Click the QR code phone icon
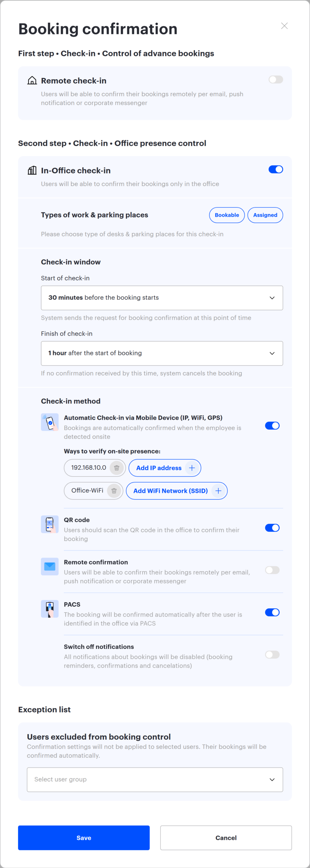Image resolution: width=310 pixels, height=868 pixels. pyautogui.click(x=50, y=524)
